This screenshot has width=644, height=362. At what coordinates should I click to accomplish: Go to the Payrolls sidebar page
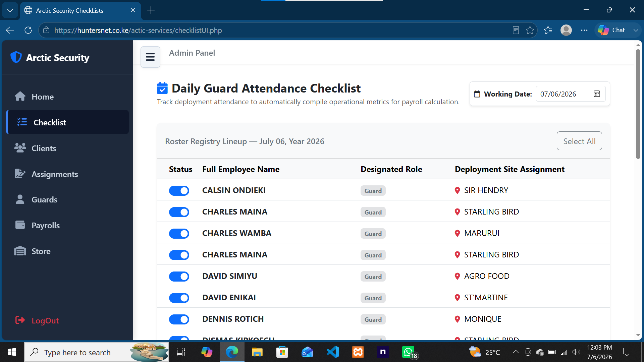click(67, 225)
